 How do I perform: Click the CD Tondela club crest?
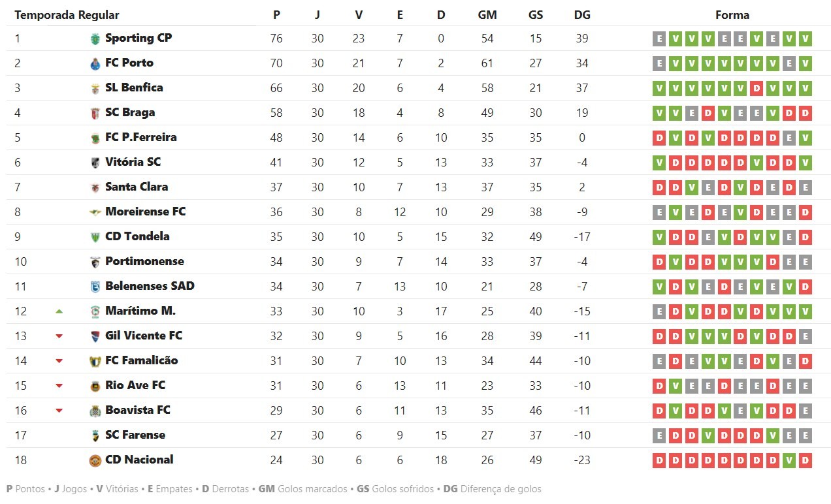coord(95,237)
